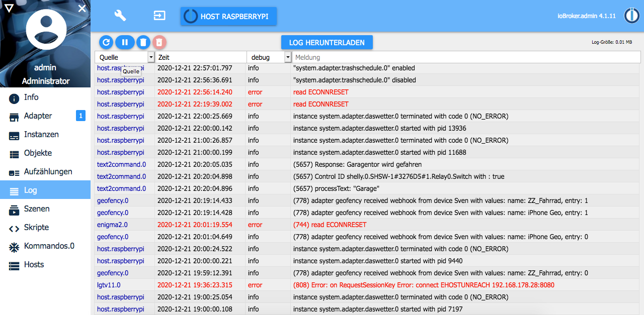The image size is (644, 315).
Task: Click error level cell at 22:19:39.002
Action: pos(255,104)
